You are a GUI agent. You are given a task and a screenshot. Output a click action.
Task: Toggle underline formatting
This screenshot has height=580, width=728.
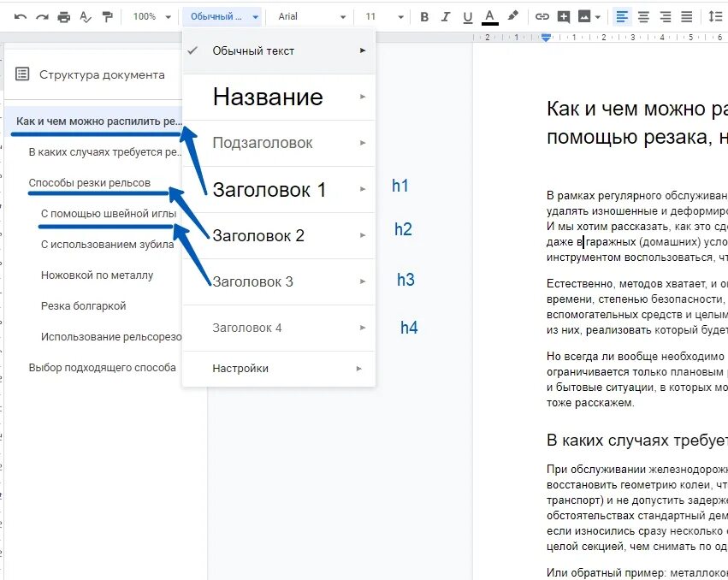click(468, 17)
